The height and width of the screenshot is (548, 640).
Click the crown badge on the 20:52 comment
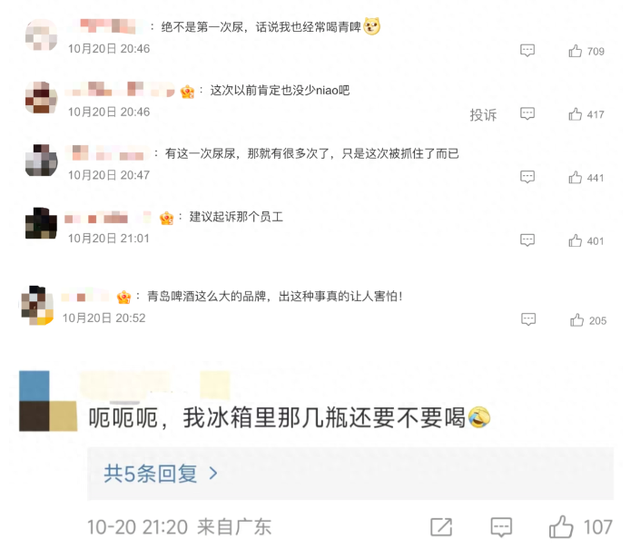124,297
